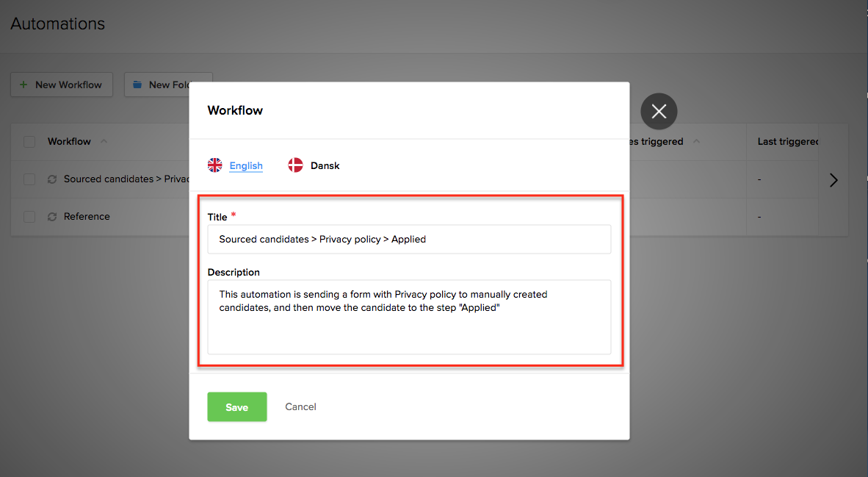Image resolution: width=868 pixels, height=477 pixels.
Task: Click the folder icon on New Folder
Action: [x=137, y=85]
